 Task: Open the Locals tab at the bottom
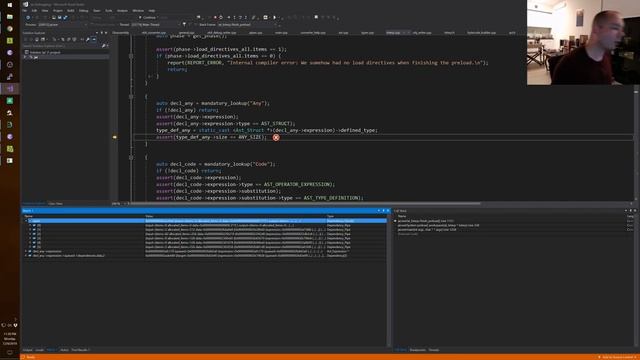pos(40,350)
